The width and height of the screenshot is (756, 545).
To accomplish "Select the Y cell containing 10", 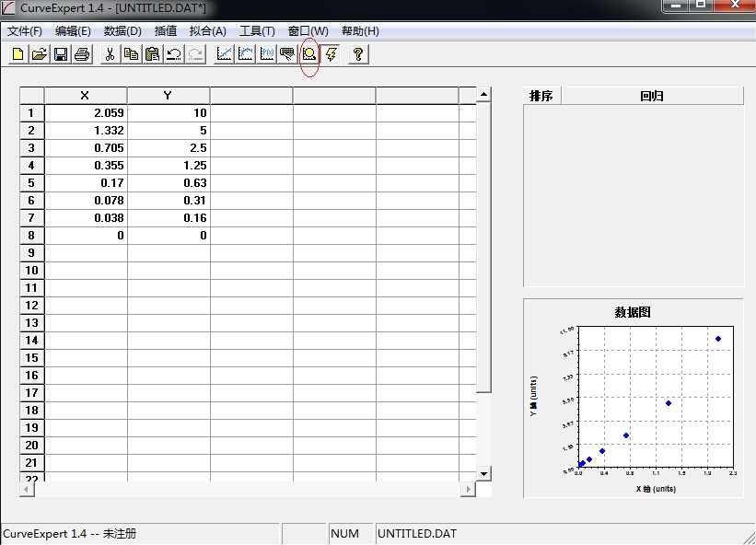I will point(169,113).
